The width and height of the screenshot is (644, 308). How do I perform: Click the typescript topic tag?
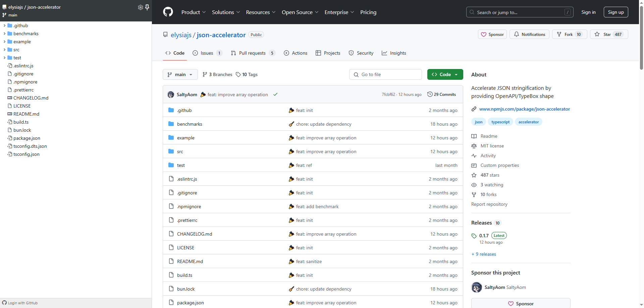click(500, 122)
